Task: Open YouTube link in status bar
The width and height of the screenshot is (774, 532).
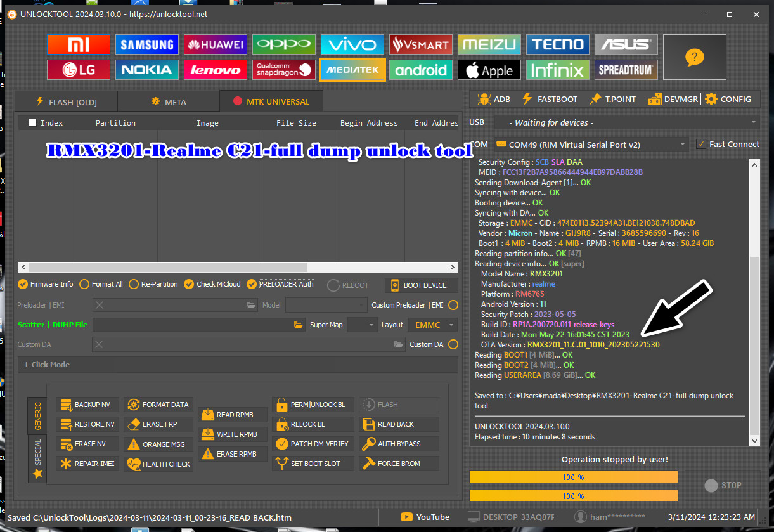Action: pos(425,517)
